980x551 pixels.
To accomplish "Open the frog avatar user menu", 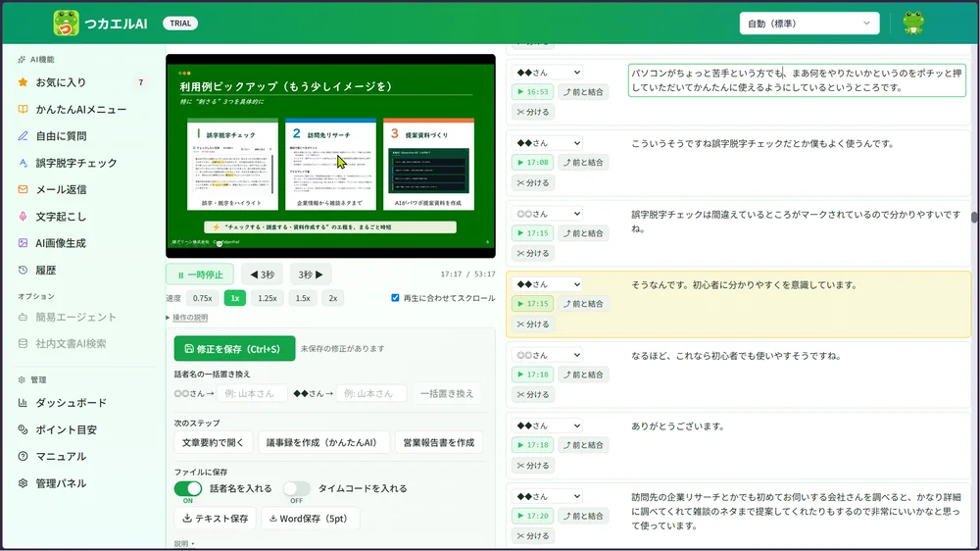I will 913,24.
